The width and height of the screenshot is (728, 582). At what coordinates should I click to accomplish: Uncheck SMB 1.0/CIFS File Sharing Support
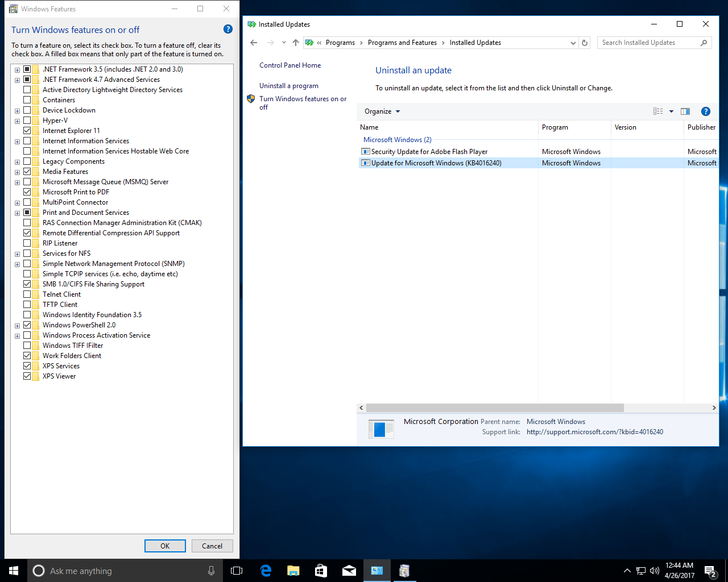pos(27,284)
